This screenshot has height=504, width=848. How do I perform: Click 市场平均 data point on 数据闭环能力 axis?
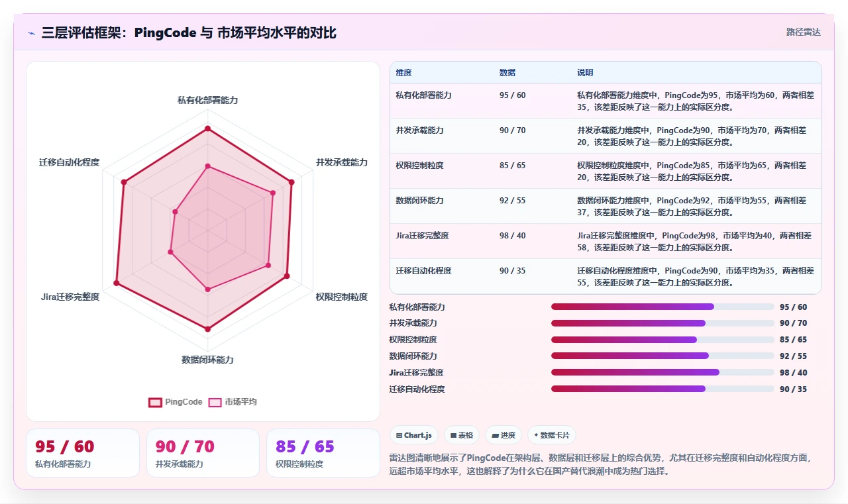[x=207, y=289]
